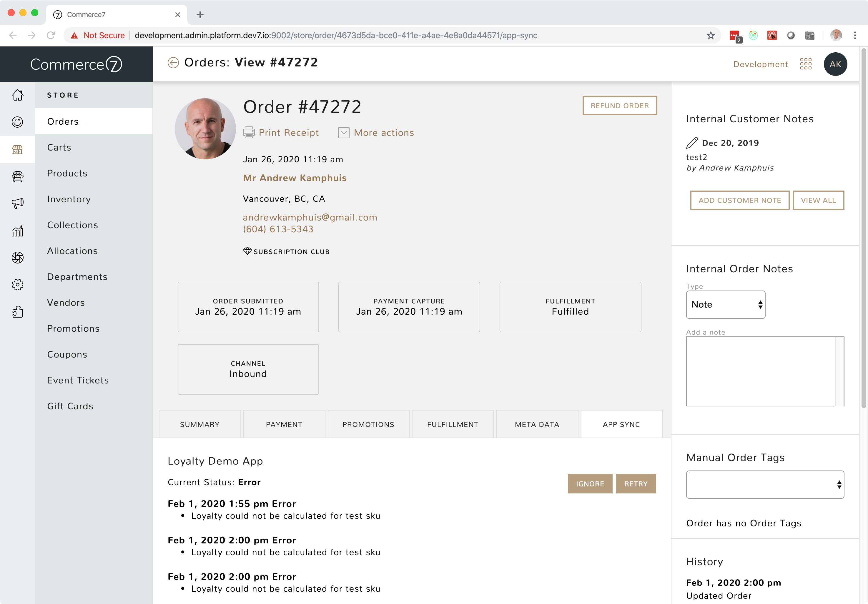This screenshot has width=868, height=604.
Task: Open the note Type dropdown
Action: point(726,304)
